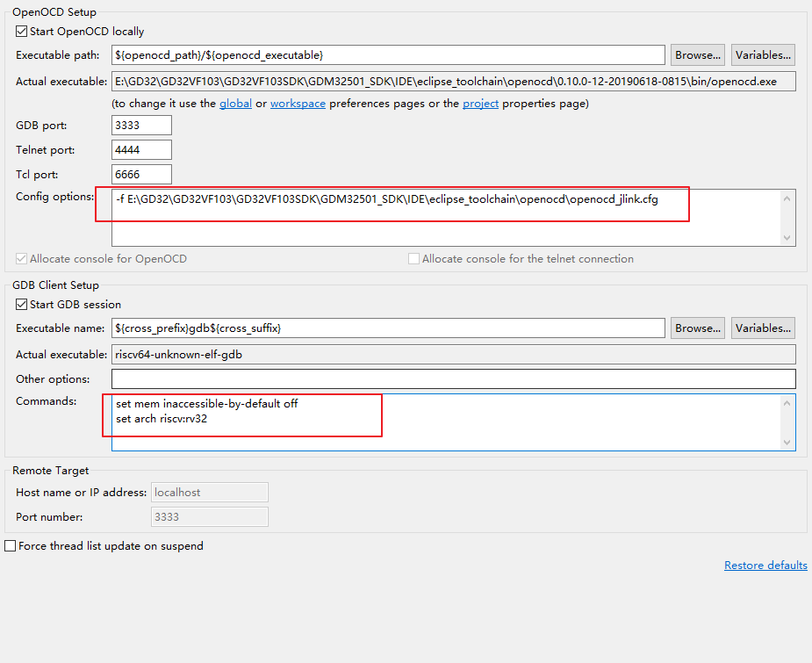The width and height of the screenshot is (812, 663).
Task: Open the project properties link
Action: 481,104
